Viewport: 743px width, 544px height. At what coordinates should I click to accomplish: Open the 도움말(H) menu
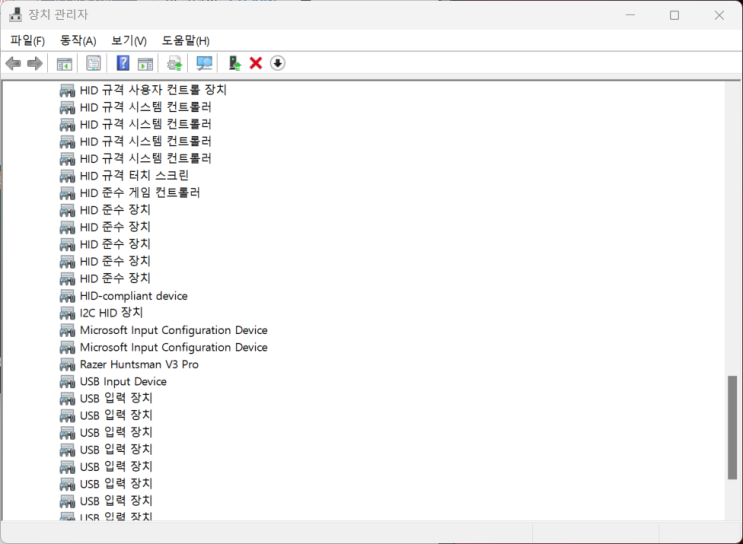pyautogui.click(x=186, y=41)
